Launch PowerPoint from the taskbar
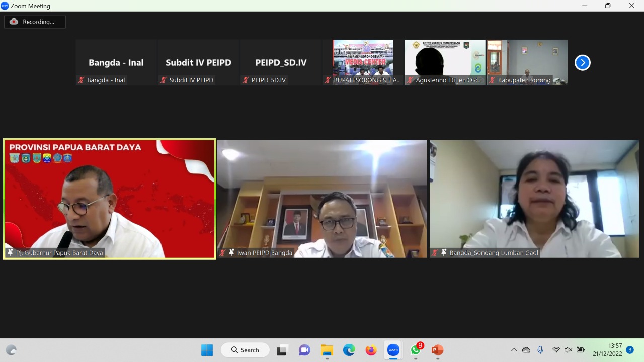Screen dimensions: 644x362 (x=437, y=350)
